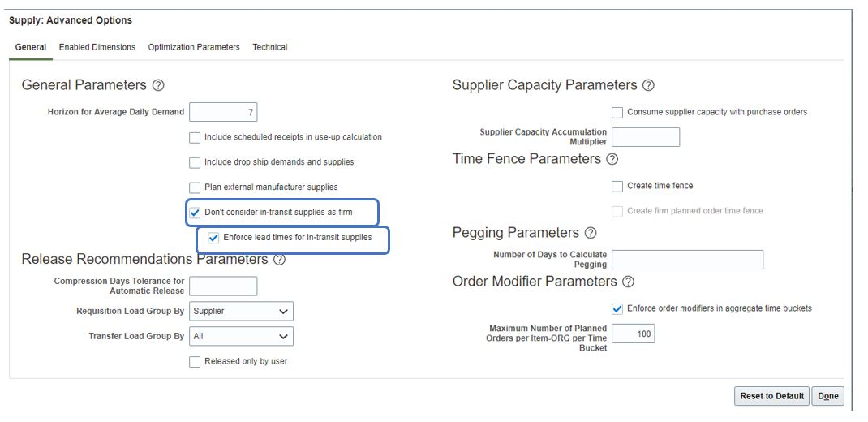The height and width of the screenshot is (422, 868).
Task: Open Time Fence Parameters help icon
Action: pyautogui.click(x=612, y=159)
